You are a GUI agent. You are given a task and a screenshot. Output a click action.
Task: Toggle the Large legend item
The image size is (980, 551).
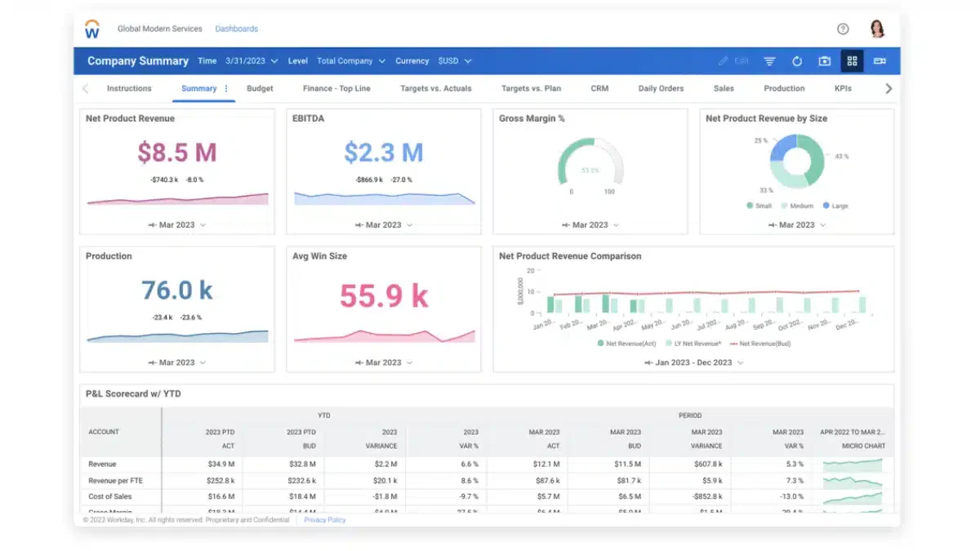pos(835,206)
